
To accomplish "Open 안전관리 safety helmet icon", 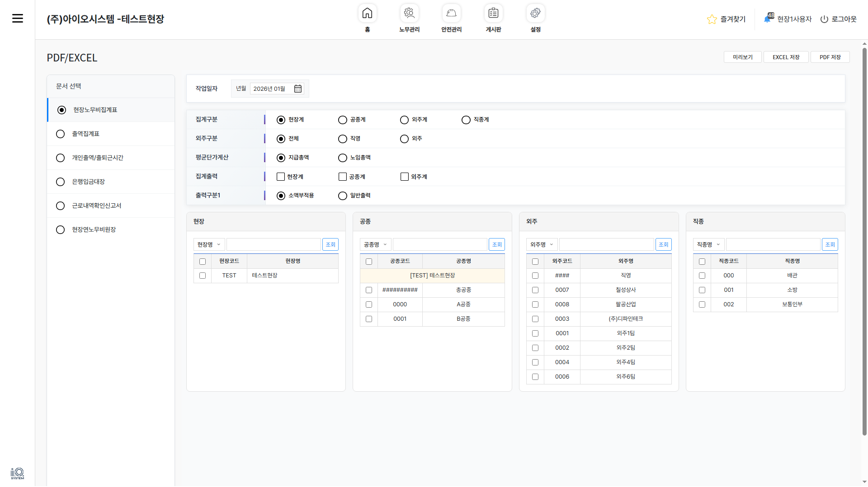I will coord(451,14).
